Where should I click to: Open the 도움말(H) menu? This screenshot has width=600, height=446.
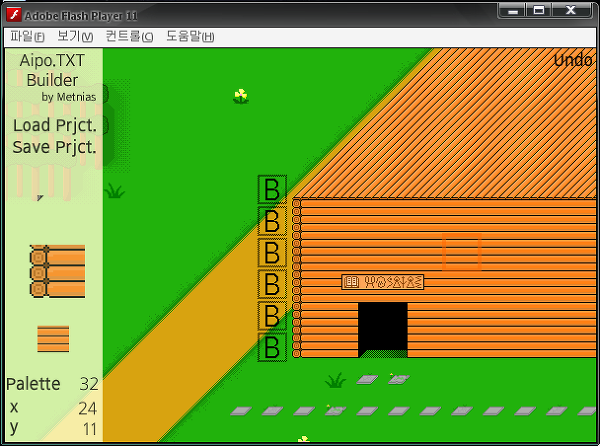click(190, 37)
